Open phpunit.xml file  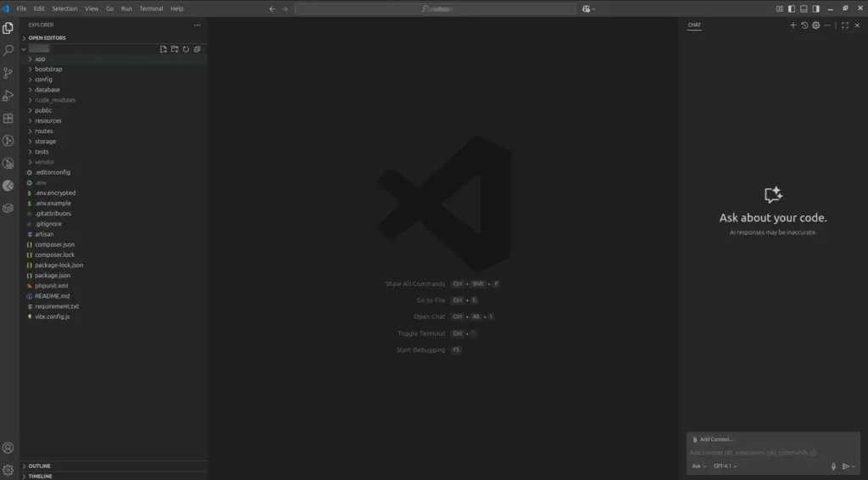pyautogui.click(x=114, y=286)
